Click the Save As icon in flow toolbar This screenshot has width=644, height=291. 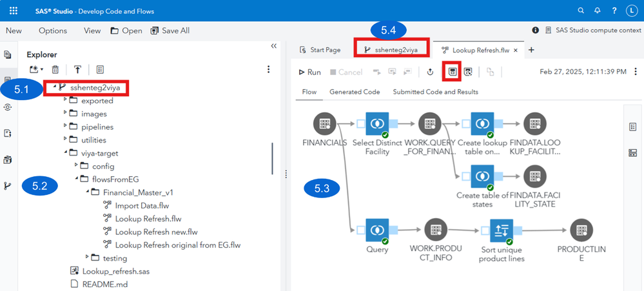click(467, 72)
